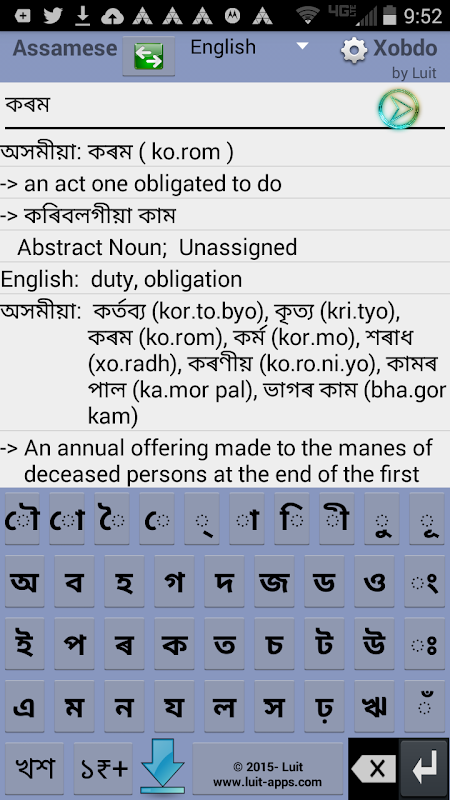This screenshot has width=450, height=800.
Task: Tap the backspace X key
Action: 373,768
